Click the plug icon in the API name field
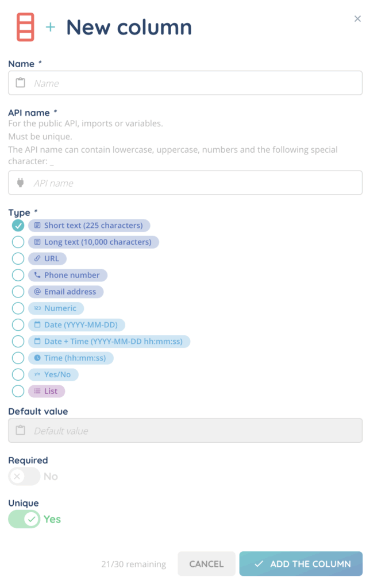Viewport: 370px width, 588px height. pos(21,183)
